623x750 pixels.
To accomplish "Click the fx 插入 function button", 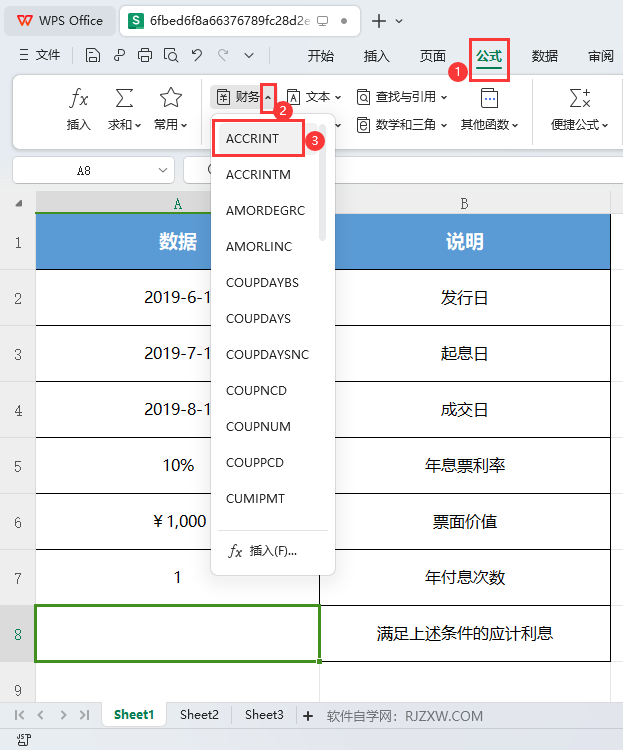I will [78, 110].
